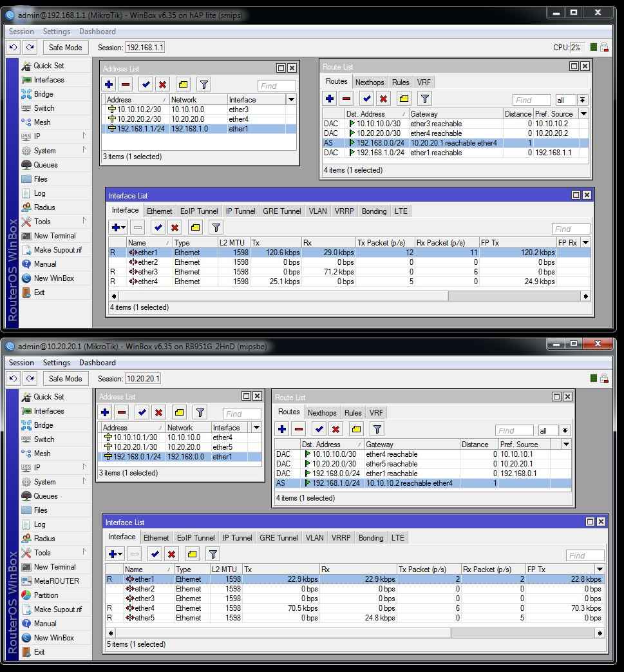Add comment in top Address List toolbar
This screenshot has height=672, width=624.
(184, 84)
